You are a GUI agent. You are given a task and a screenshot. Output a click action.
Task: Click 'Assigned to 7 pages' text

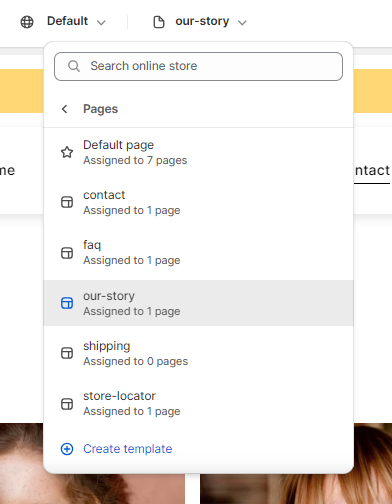tap(135, 160)
